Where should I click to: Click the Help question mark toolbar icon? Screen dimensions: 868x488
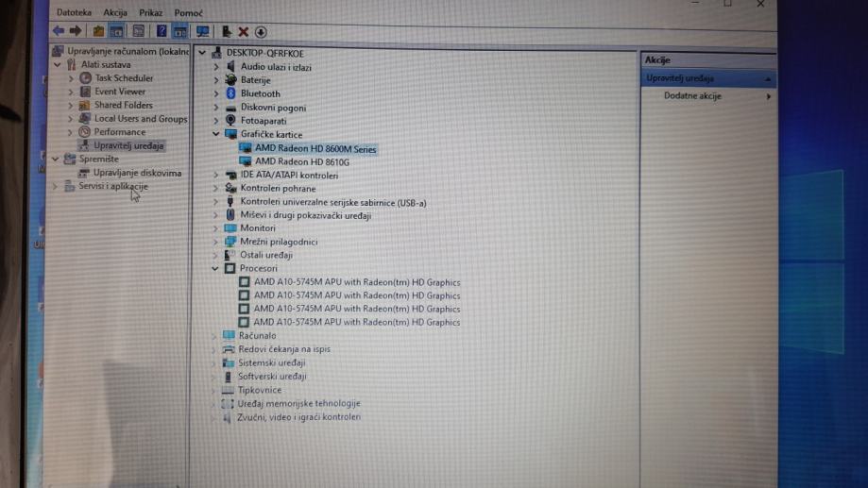click(x=162, y=31)
